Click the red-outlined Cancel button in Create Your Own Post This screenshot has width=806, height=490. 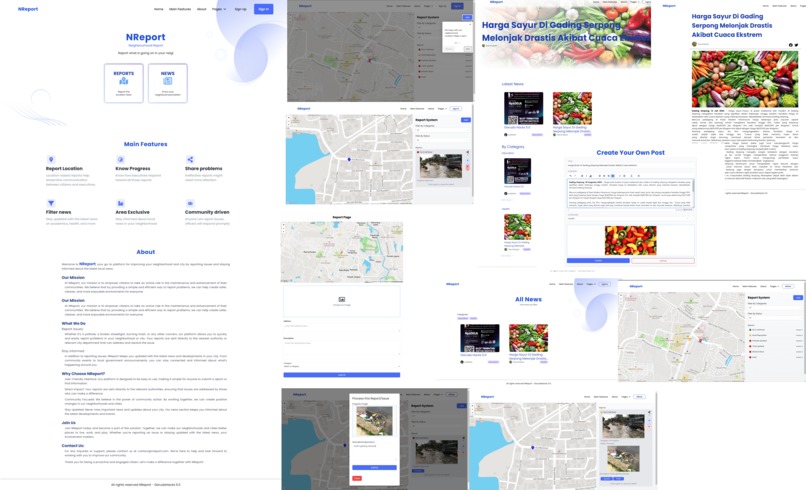click(663, 261)
